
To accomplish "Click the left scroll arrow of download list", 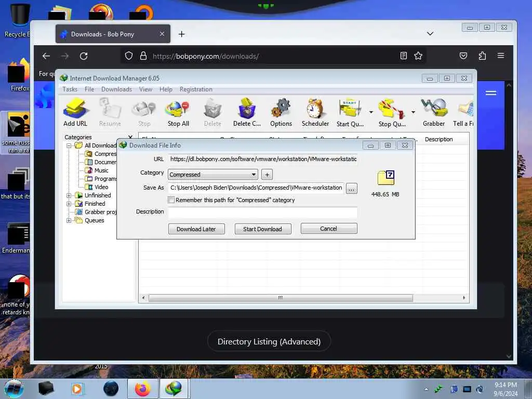I will point(143,298).
